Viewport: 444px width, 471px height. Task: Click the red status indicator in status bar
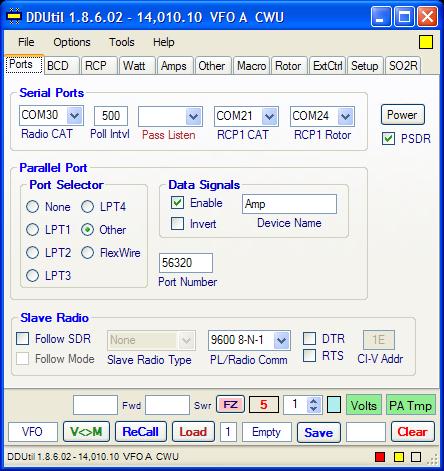point(380,457)
